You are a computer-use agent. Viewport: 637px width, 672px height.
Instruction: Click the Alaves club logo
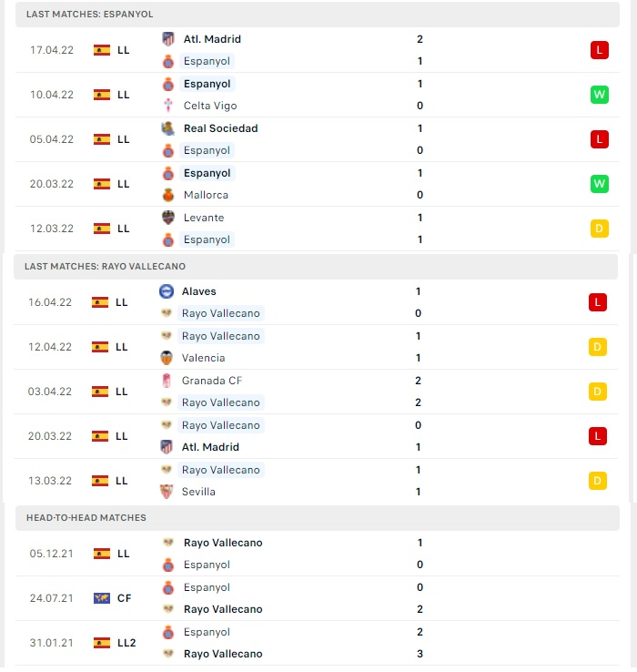point(167,291)
